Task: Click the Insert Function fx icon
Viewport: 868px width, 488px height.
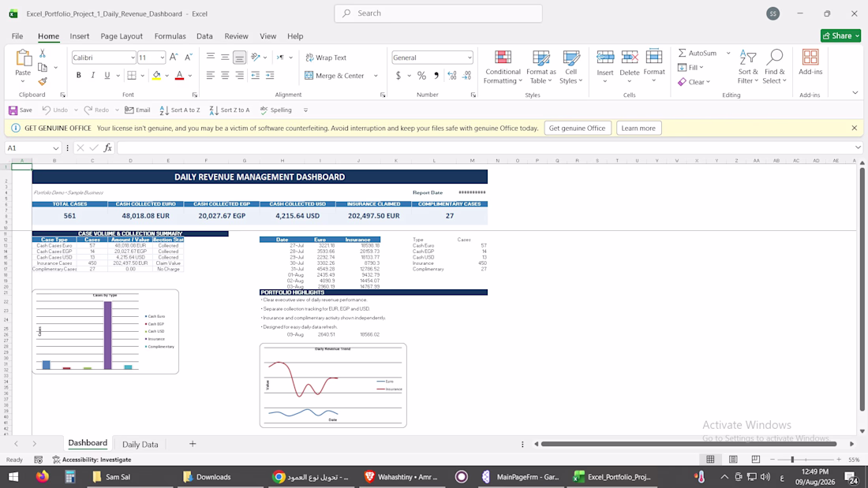Action: click(x=108, y=147)
